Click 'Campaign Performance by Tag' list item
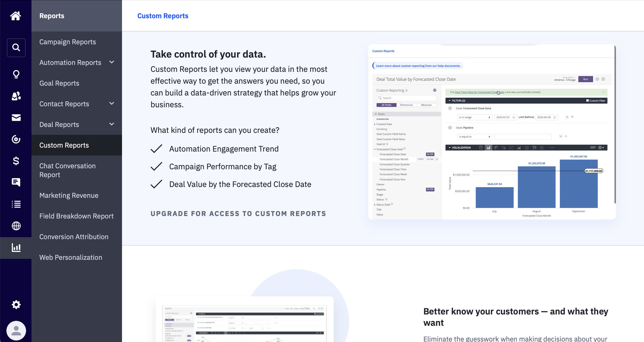 click(x=223, y=167)
